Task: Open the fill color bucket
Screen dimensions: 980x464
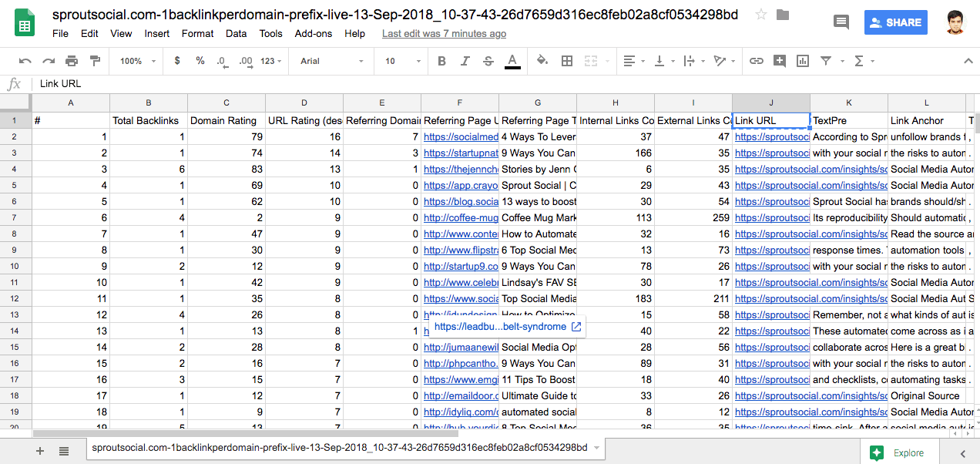Action: coord(542,61)
